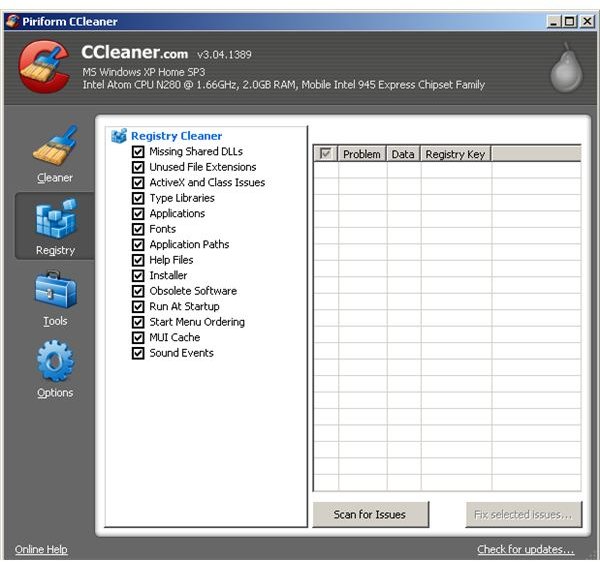Open the Tools toolbox icon
This screenshot has width=600, height=562.
(56, 290)
